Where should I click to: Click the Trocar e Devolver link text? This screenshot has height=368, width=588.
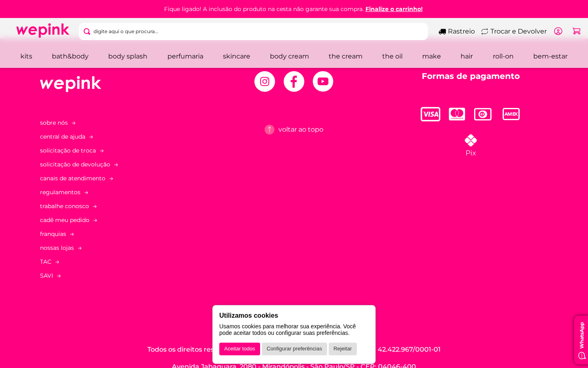519,31
